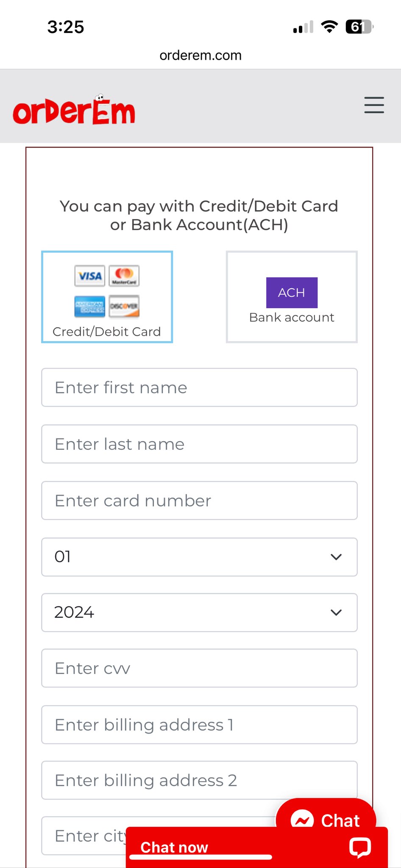The height and width of the screenshot is (868, 401).
Task: Click the Discover card icon
Action: (x=124, y=306)
